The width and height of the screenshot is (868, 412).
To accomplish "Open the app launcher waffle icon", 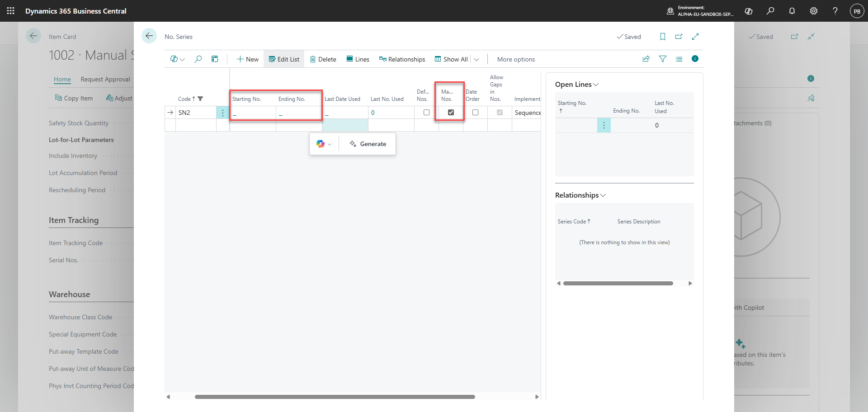I will pyautogui.click(x=11, y=11).
